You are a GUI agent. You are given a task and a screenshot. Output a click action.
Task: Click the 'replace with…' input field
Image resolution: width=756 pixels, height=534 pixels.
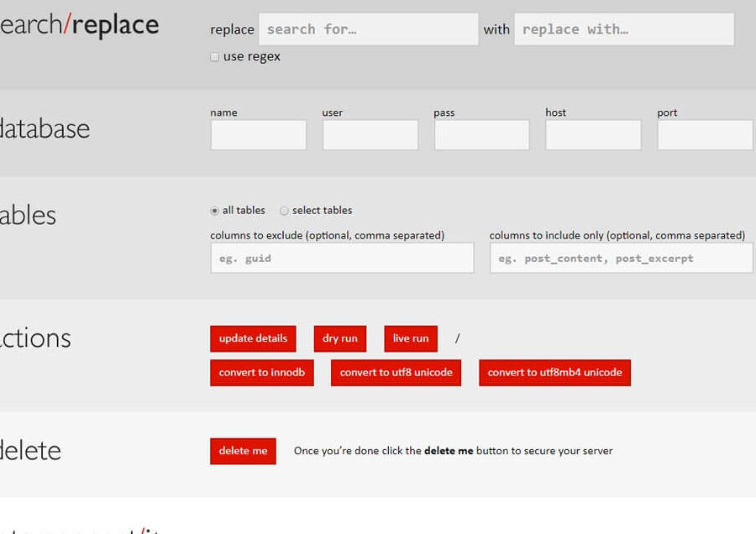624,29
